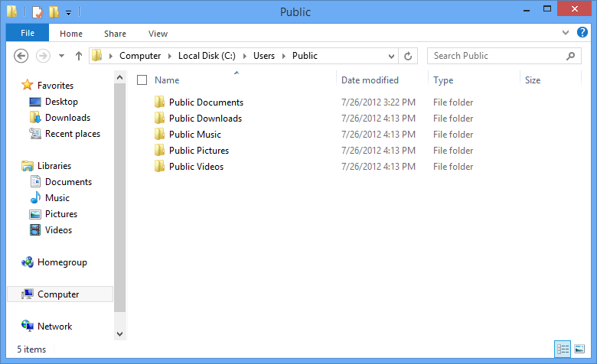The width and height of the screenshot is (597, 364).
Task: Check the select-all checkbox in header
Action: point(142,80)
